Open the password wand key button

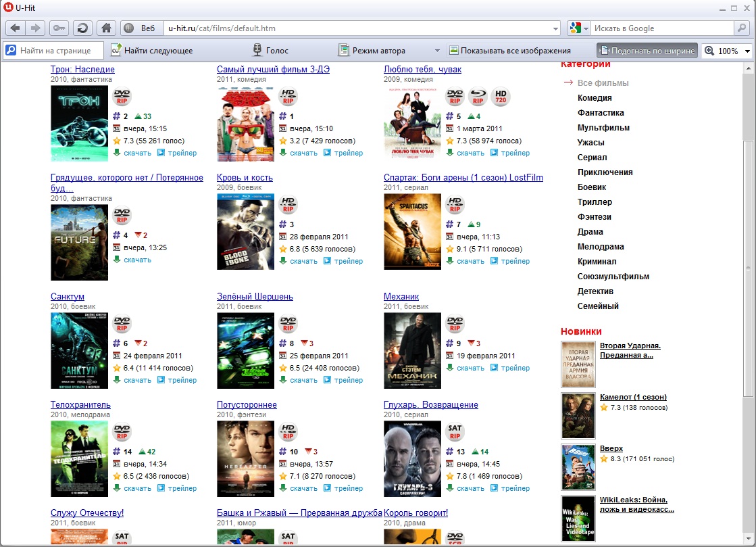[x=59, y=28]
